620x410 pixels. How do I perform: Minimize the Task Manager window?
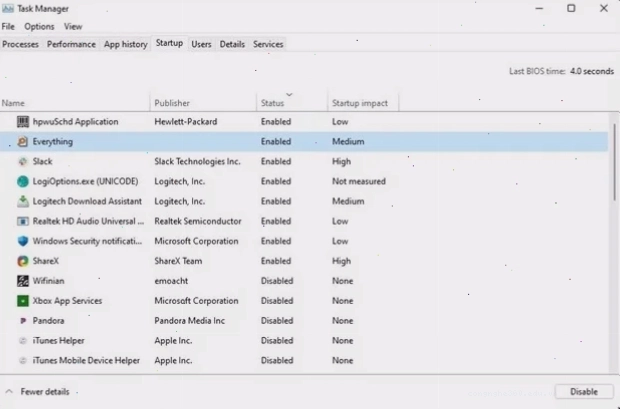[x=539, y=8]
